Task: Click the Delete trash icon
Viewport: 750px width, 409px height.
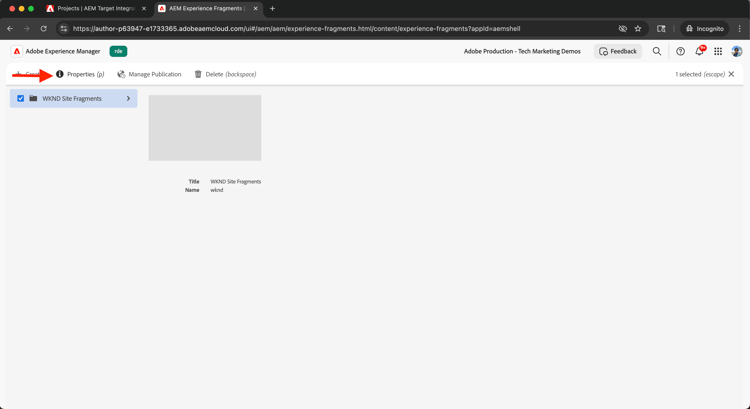Action: pyautogui.click(x=198, y=74)
